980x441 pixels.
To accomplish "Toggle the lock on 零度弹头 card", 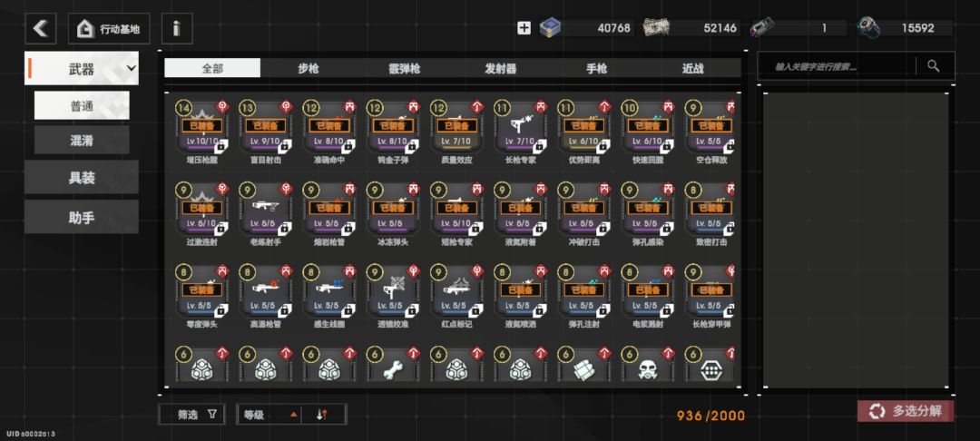I will coord(220,310).
